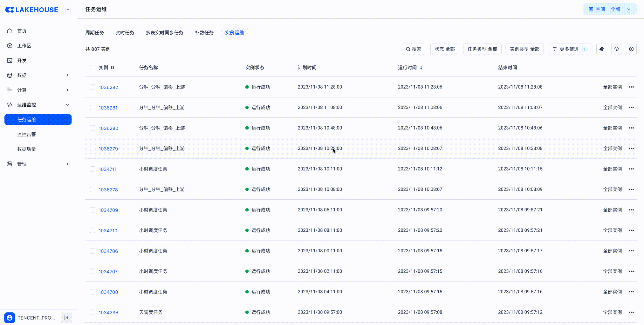Tick the select-all checkbox in header

pos(92,68)
